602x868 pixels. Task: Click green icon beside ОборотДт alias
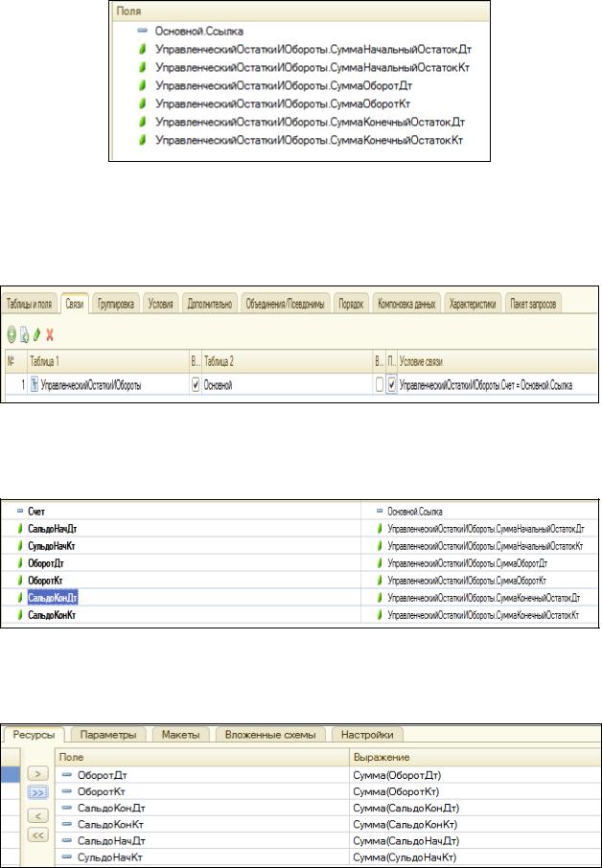pyautogui.click(x=20, y=563)
